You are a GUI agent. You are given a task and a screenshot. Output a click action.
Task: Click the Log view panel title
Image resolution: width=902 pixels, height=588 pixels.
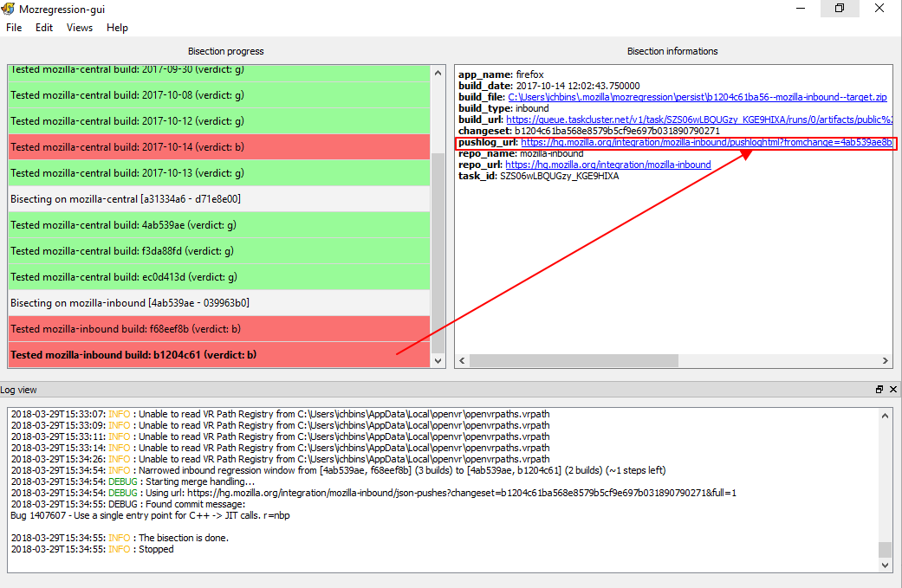click(18, 390)
